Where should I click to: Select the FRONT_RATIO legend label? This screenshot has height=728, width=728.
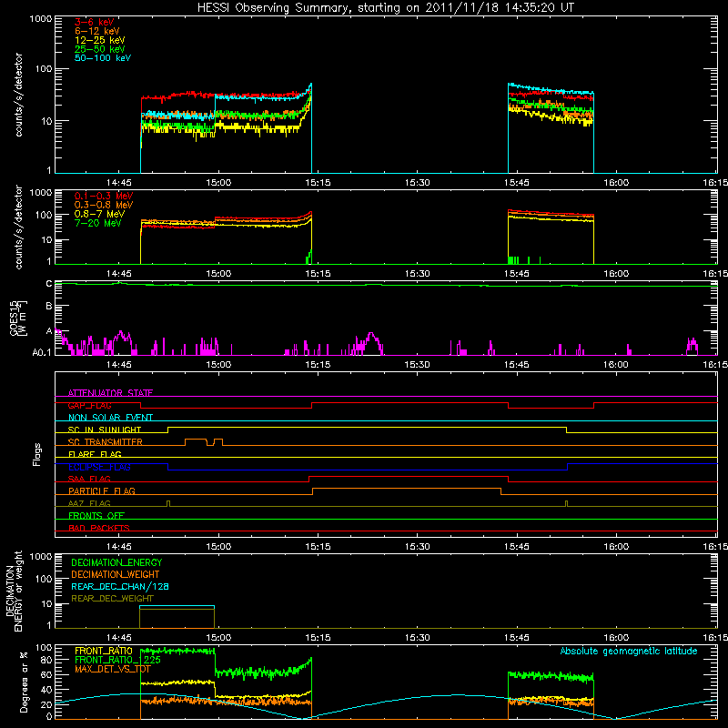pos(104,651)
